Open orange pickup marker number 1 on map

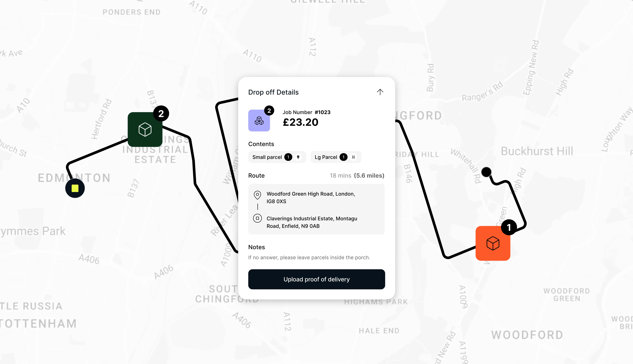click(493, 243)
